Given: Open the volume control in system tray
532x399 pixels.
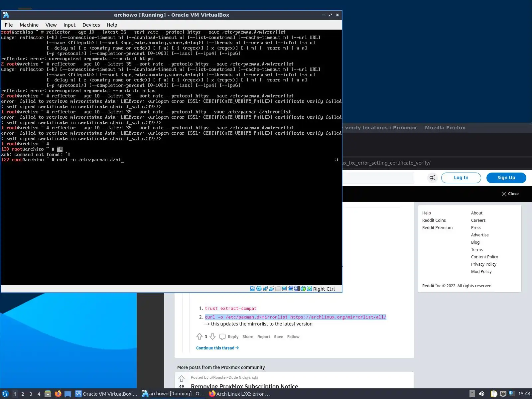Looking at the screenshot, I should (481, 394).
